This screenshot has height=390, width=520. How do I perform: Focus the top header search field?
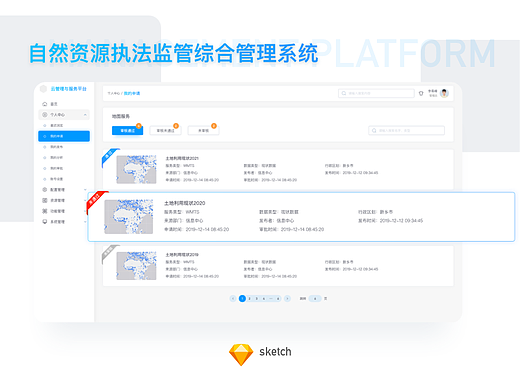376,93
